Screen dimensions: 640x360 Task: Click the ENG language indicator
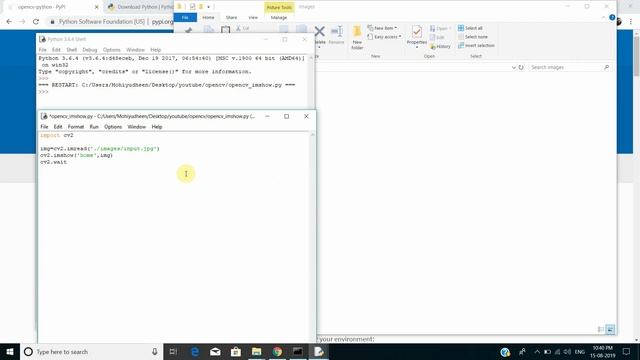tap(580, 352)
